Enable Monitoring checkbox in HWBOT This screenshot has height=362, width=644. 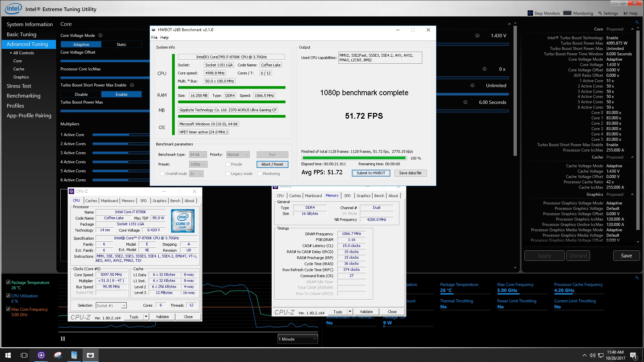pos(260,174)
